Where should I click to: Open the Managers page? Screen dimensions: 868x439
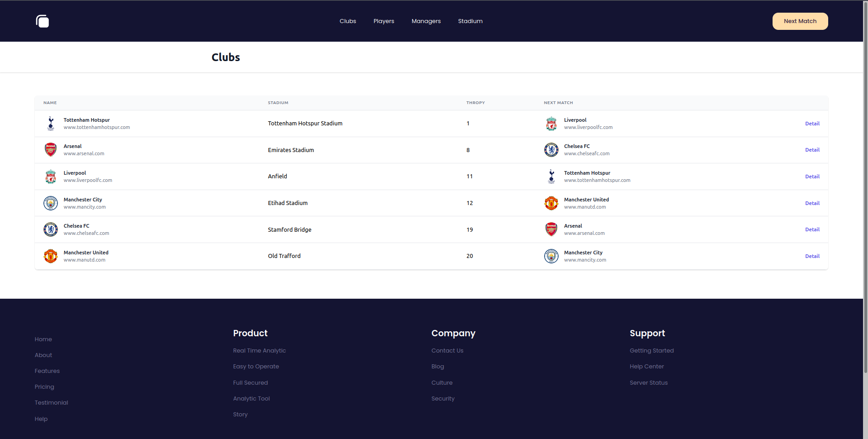tap(426, 21)
